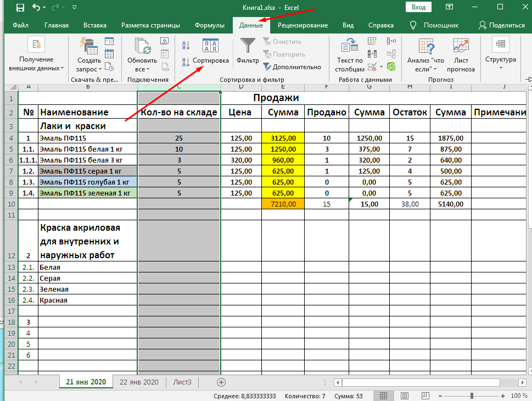The height and width of the screenshot is (401, 532).
Task: Click Recent Sources icon with clock
Action: point(109,66)
